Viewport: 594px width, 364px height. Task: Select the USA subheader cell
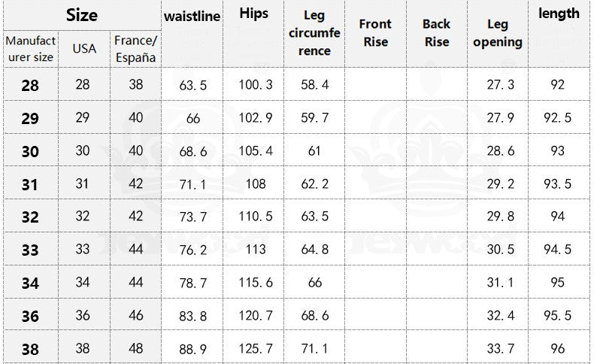(x=83, y=49)
